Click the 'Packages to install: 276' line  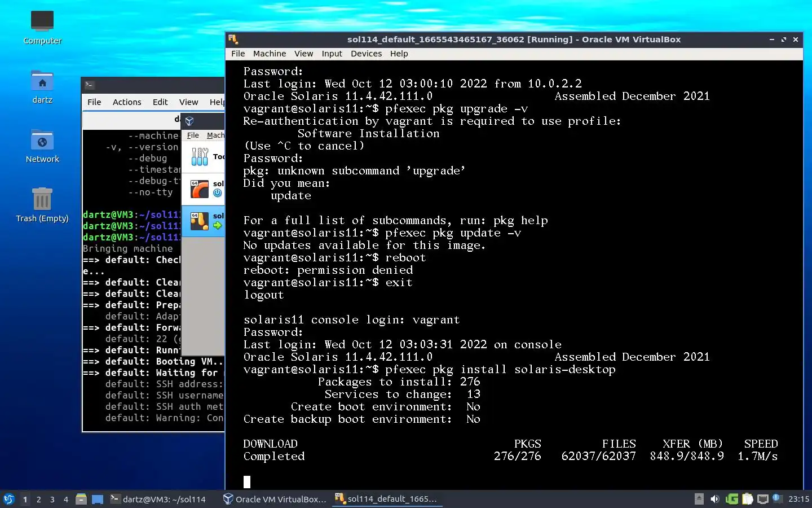click(x=399, y=382)
